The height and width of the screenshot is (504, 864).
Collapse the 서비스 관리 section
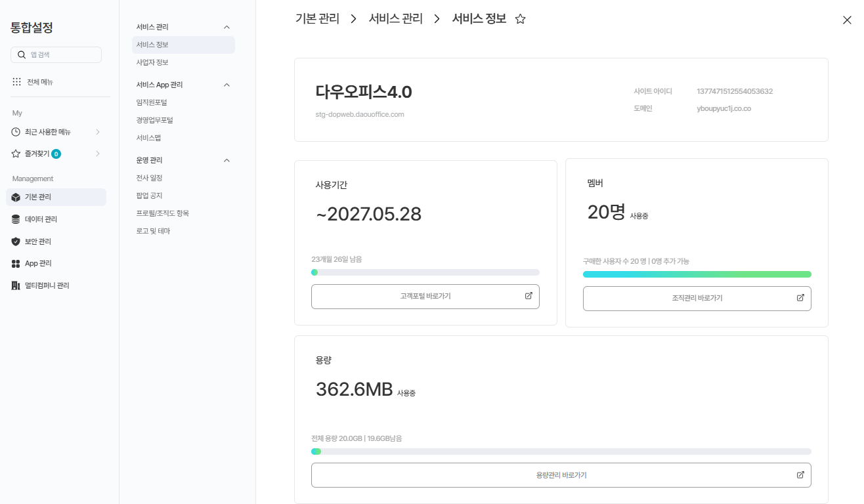tap(227, 27)
